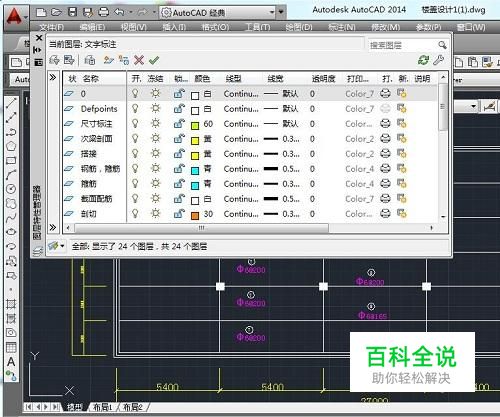This screenshot has height=417, width=500.
Task: Open layer Settings via the wrench icon
Action: pyautogui.click(x=439, y=60)
